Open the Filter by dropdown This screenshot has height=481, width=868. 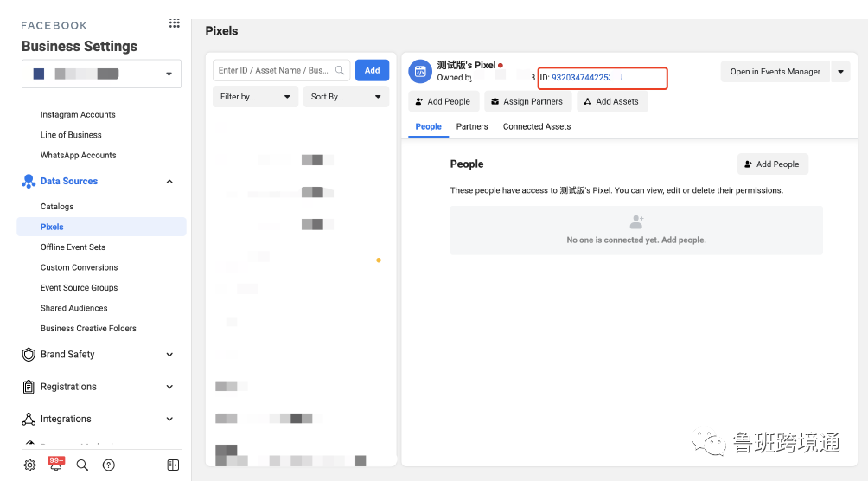click(x=255, y=96)
